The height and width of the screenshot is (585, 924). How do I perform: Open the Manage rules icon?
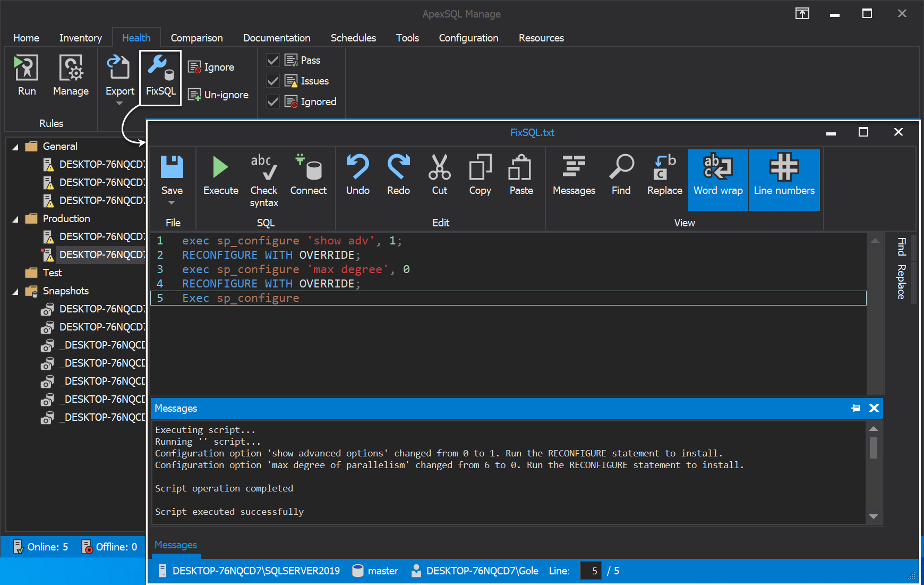click(x=71, y=74)
